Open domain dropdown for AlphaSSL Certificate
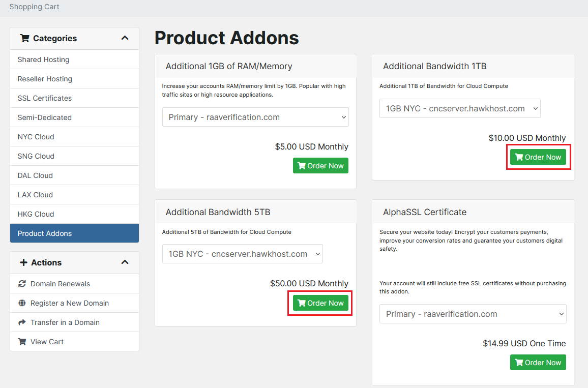 tap(473, 314)
